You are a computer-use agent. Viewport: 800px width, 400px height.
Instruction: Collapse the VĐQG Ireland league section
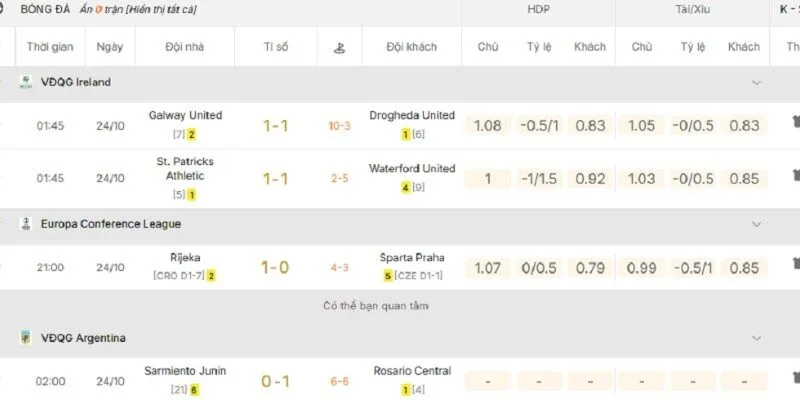(x=756, y=82)
